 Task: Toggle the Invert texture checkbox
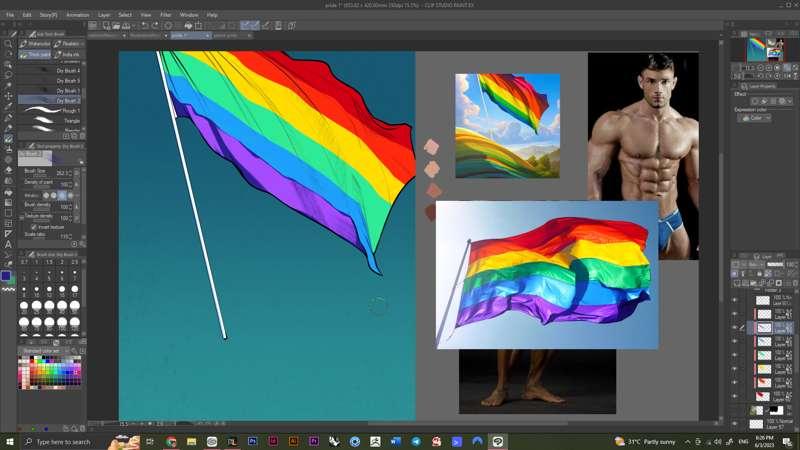click(x=34, y=227)
